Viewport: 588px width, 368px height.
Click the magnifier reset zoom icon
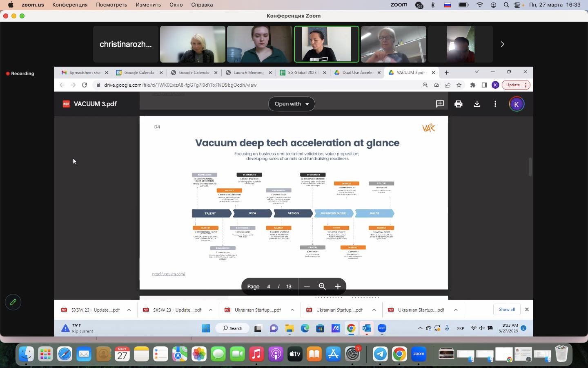(x=322, y=286)
